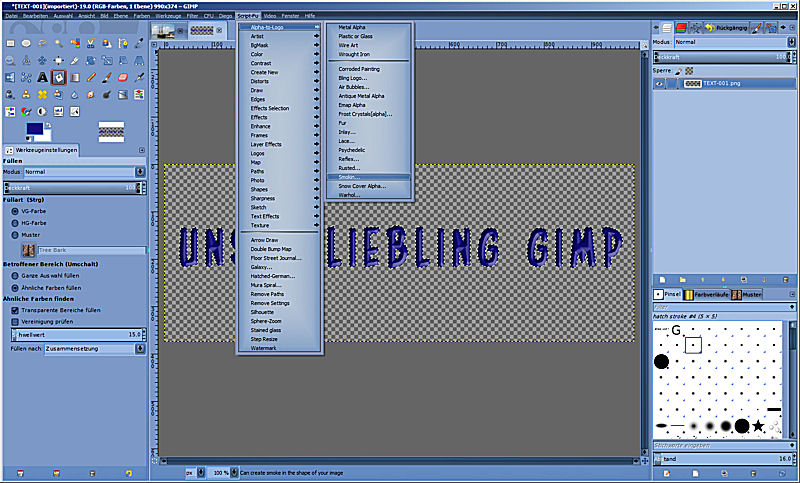This screenshot has height=483, width=800.
Task: Select the Clone stamp tool
Action: [26, 94]
